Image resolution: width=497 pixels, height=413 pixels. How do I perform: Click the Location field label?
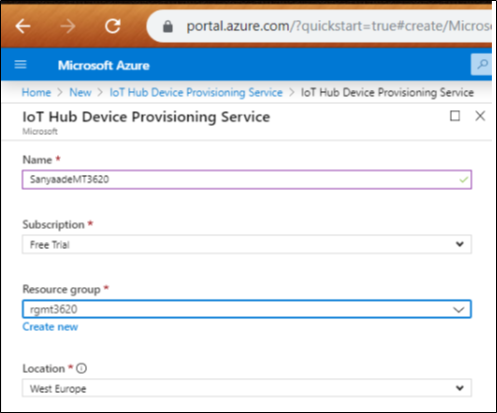click(x=44, y=369)
